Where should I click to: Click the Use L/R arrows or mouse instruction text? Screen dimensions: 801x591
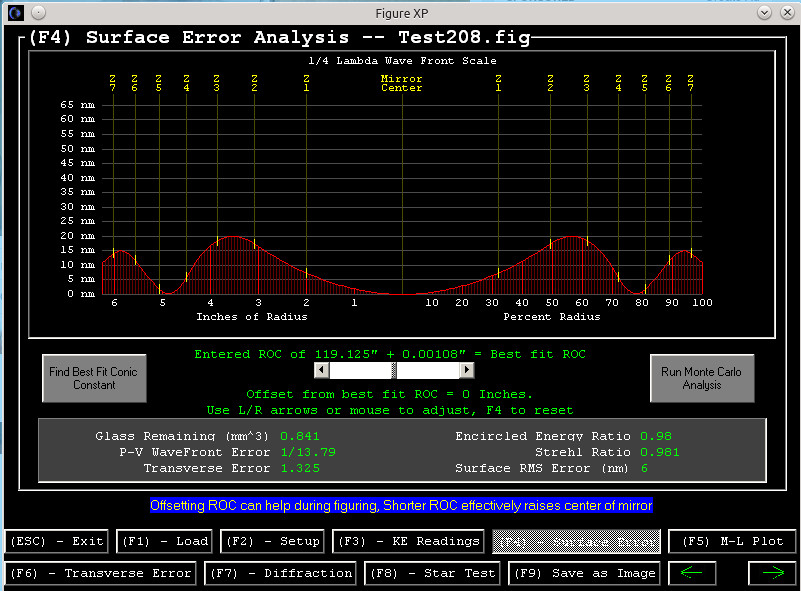390,410
